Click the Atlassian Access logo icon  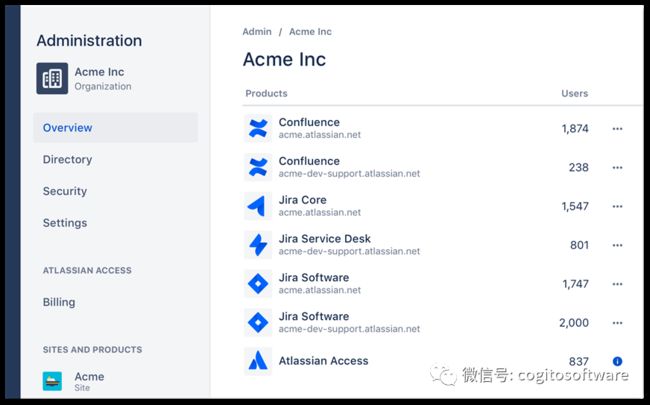pos(258,361)
